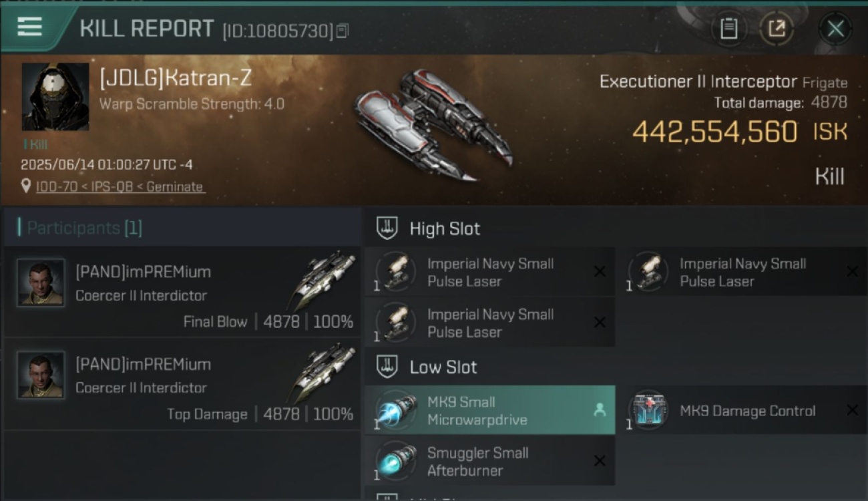Click the Coercer II ship icon in the Final Blow row

(x=324, y=279)
